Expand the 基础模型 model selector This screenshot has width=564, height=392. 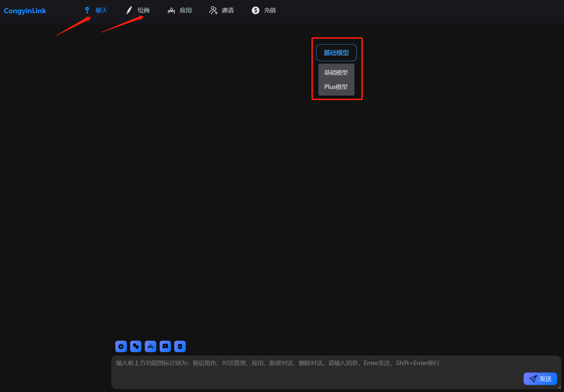click(336, 53)
